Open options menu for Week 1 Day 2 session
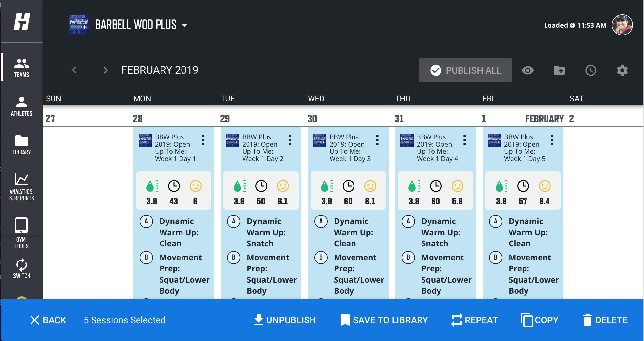Screen dimensions: 644x341 pyautogui.click(x=290, y=140)
